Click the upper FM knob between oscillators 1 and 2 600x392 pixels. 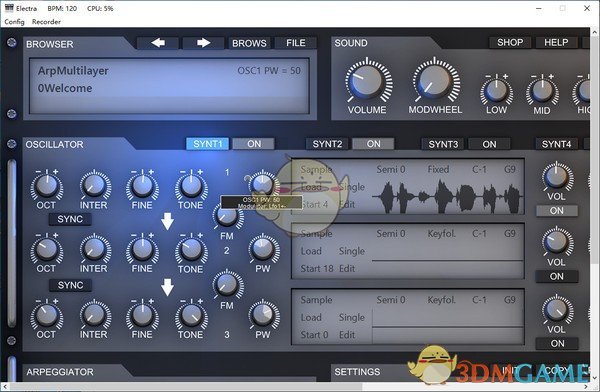(227, 216)
